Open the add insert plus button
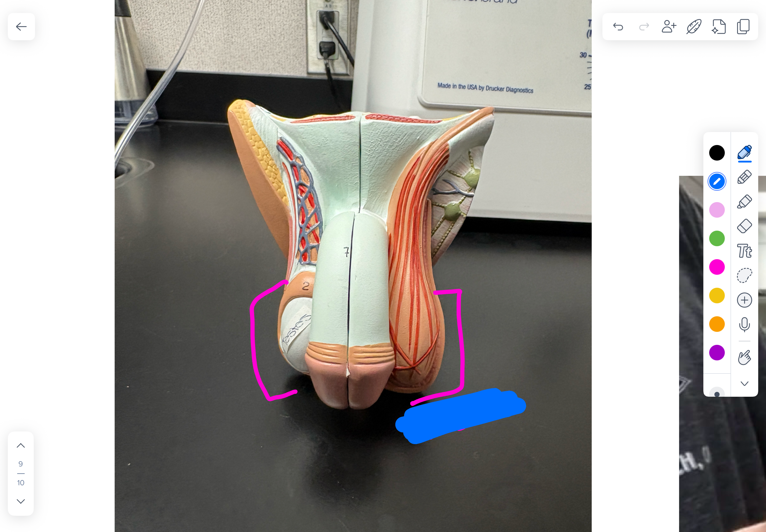 tap(744, 300)
